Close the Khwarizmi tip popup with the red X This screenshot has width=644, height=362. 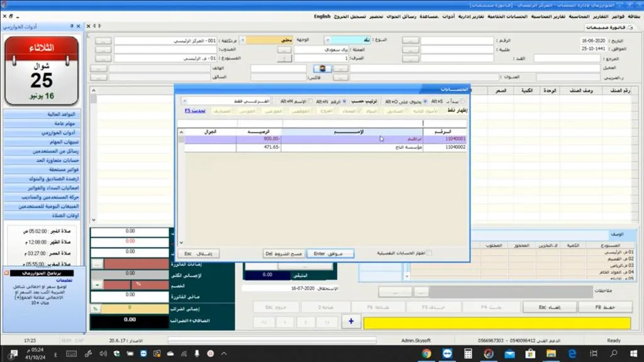[6, 273]
